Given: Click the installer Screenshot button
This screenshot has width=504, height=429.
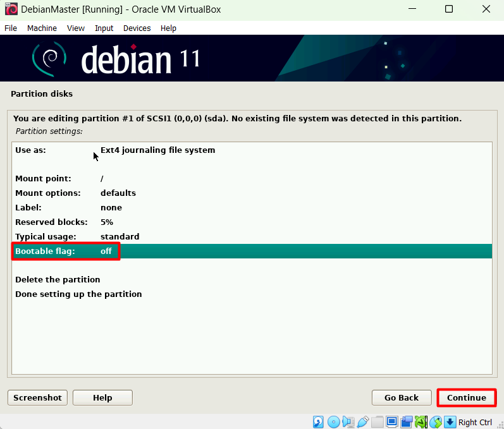Looking at the screenshot, I should (x=37, y=397).
